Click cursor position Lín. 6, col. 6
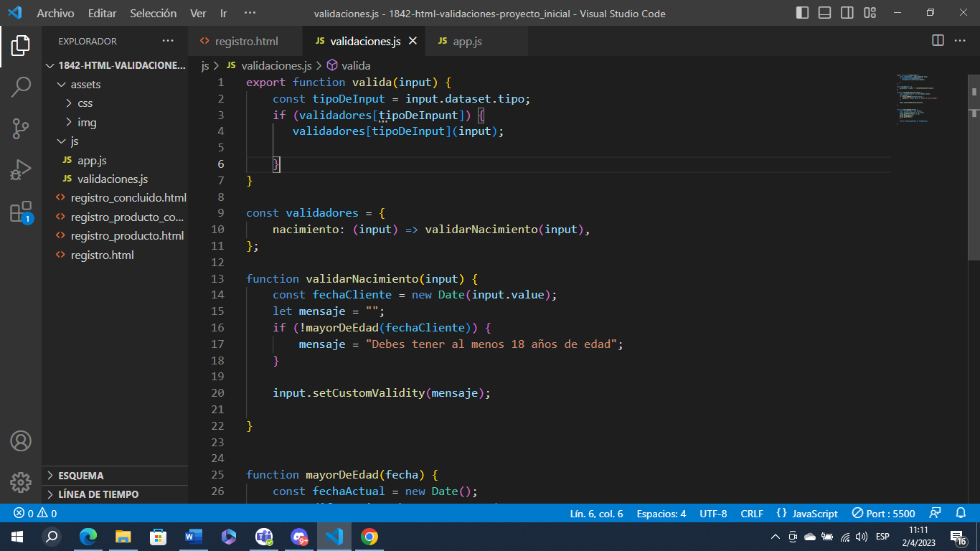The width and height of the screenshot is (980, 551). [596, 514]
